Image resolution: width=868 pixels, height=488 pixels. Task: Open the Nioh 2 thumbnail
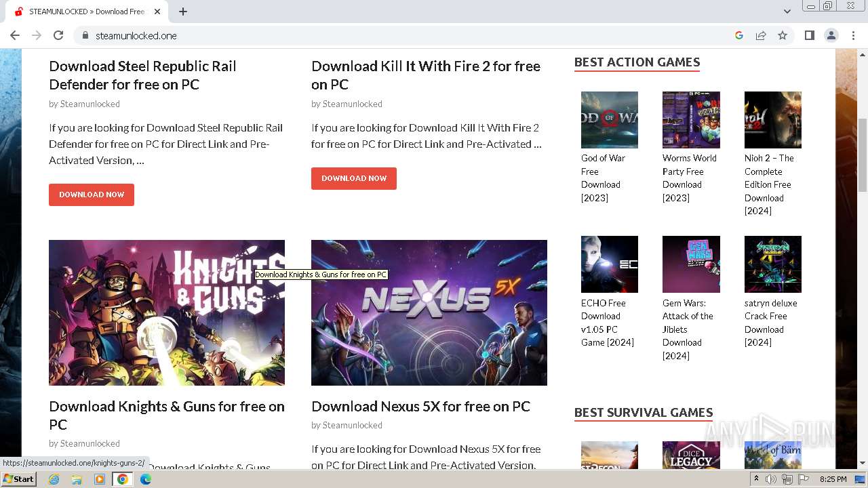[773, 120]
